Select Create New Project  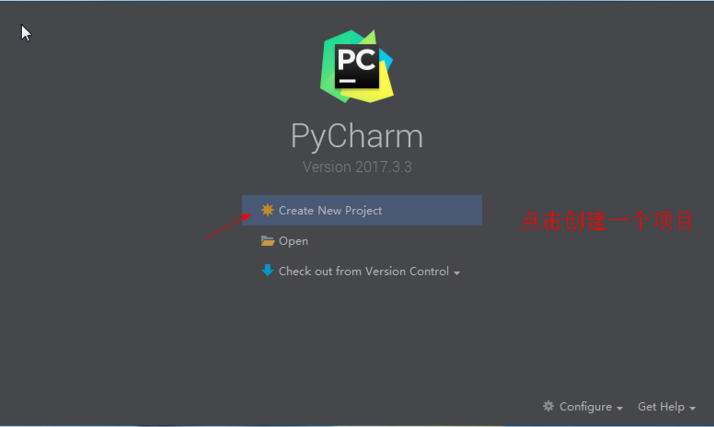330,210
